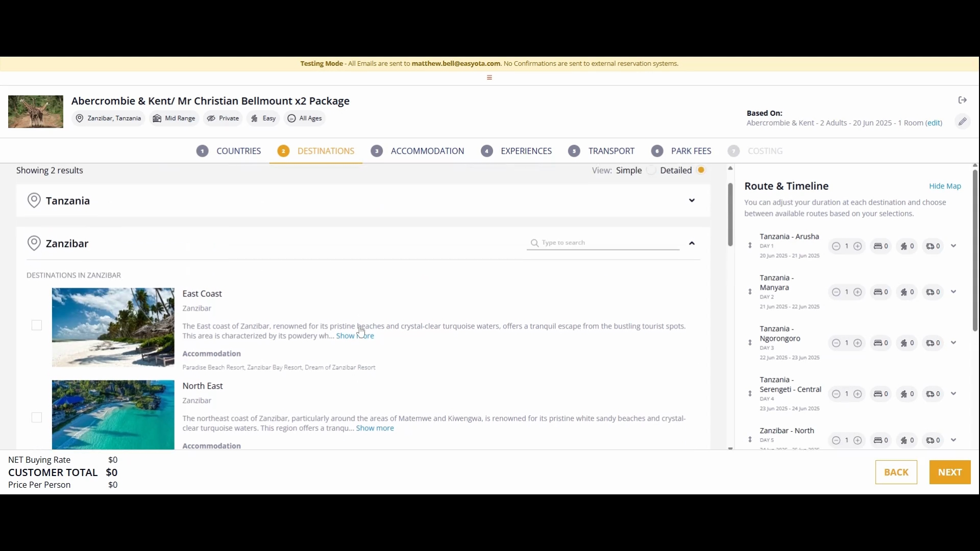Click the search magnifier icon in Zanzibar section
Image resolution: width=980 pixels, height=551 pixels.
[x=534, y=243]
